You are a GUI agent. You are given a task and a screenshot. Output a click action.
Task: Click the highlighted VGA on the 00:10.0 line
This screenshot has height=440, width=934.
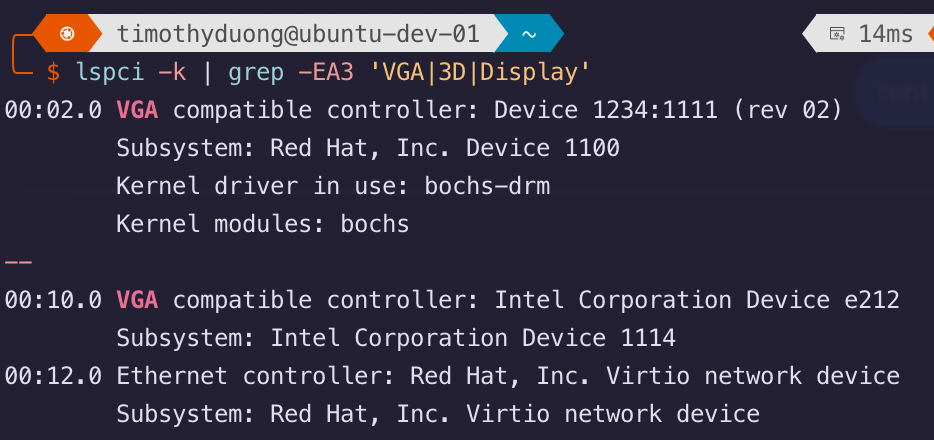[137, 300]
